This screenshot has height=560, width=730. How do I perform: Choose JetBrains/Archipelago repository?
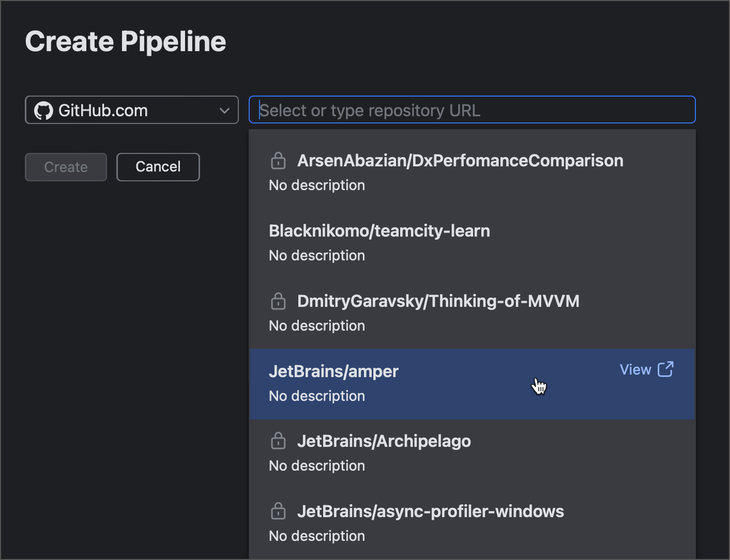[x=384, y=441]
